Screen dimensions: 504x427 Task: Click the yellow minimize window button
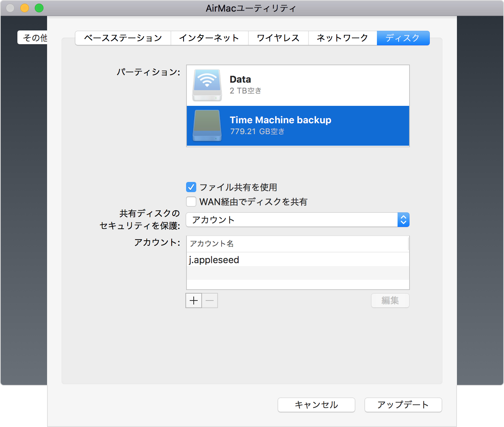[x=25, y=8]
